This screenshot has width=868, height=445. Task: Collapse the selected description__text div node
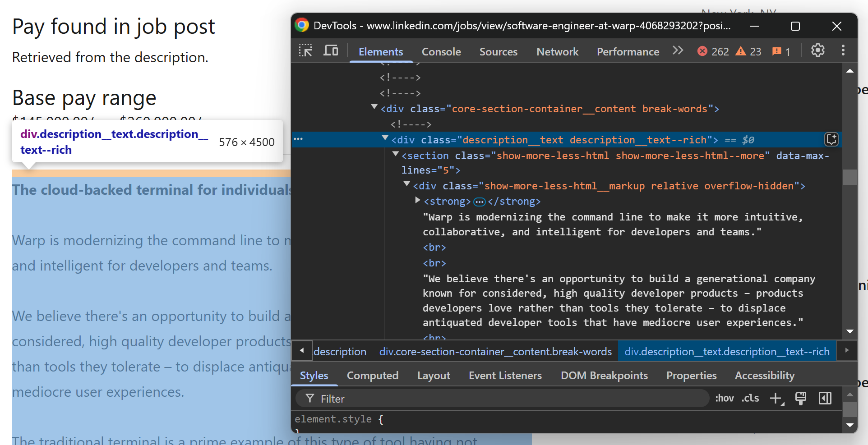click(x=385, y=138)
